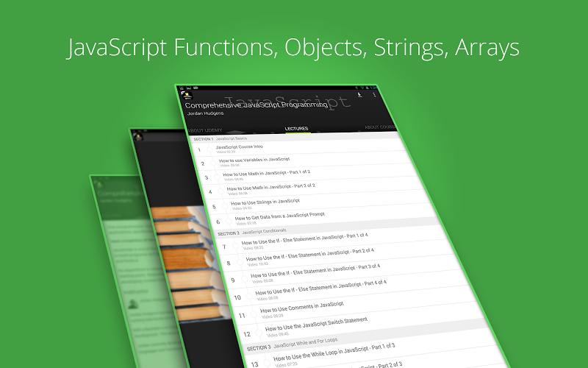Open the JavaScript Switch Statement lecture
The width and height of the screenshot is (588, 368).
tap(316, 322)
